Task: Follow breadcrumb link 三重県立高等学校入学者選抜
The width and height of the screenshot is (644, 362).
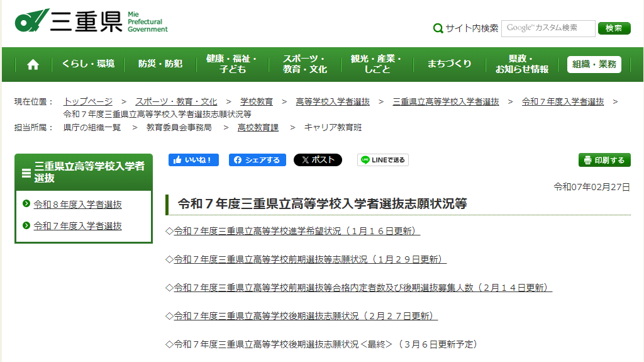Action: click(446, 101)
